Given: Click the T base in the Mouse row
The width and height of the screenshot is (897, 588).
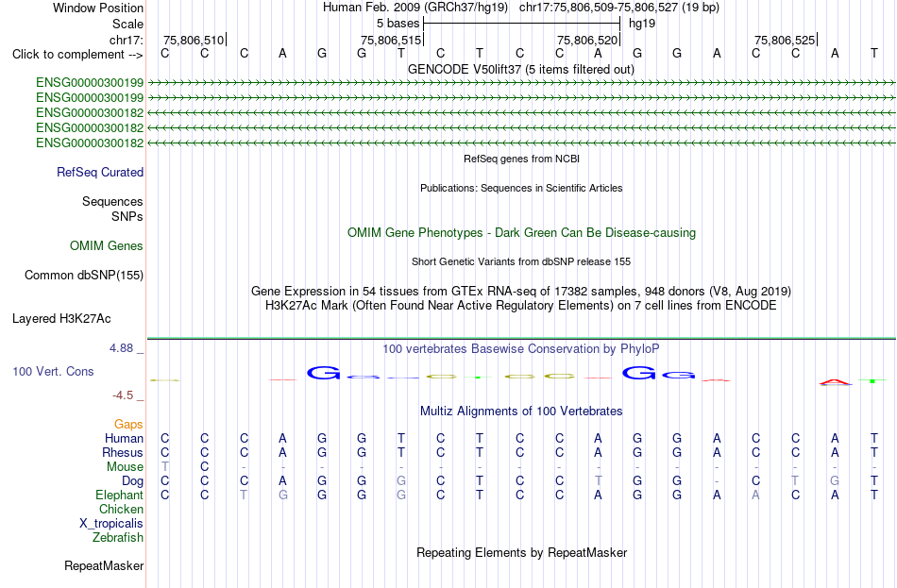Looking at the screenshot, I should coord(164,467).
